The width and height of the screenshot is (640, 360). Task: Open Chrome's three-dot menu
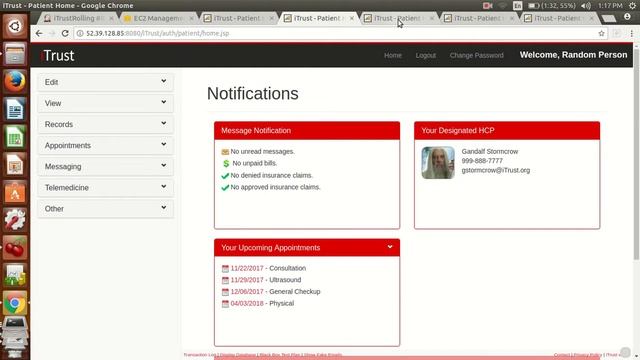coord(631,33)
